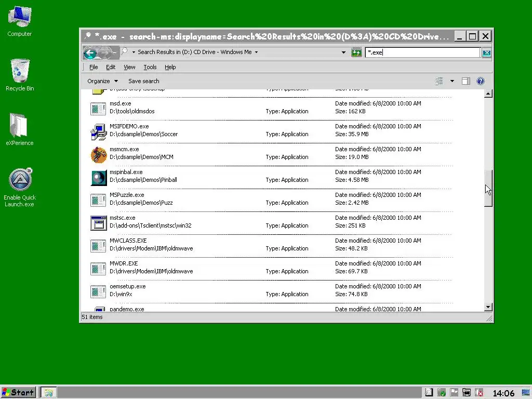
Task: Click the muted volume tray icon
Action: 479,393
